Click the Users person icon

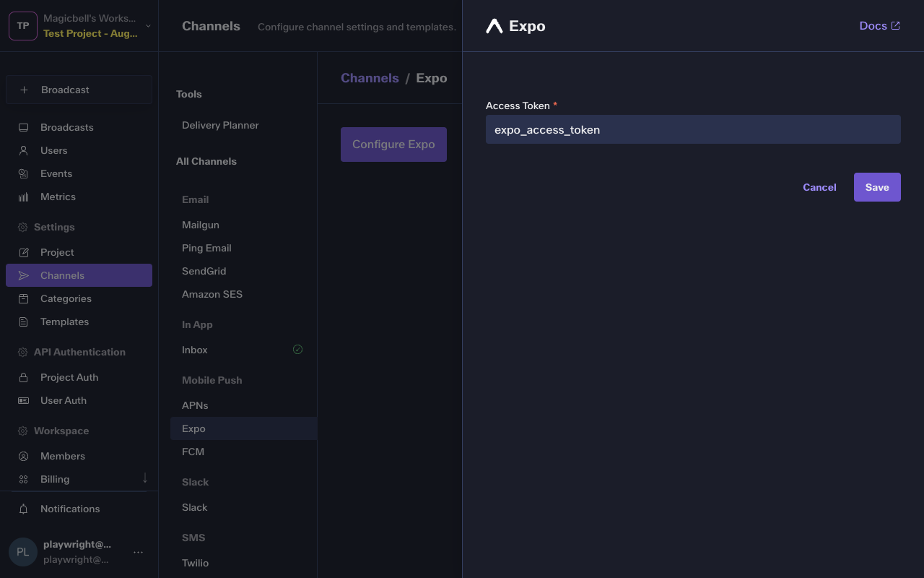point(23,150)
